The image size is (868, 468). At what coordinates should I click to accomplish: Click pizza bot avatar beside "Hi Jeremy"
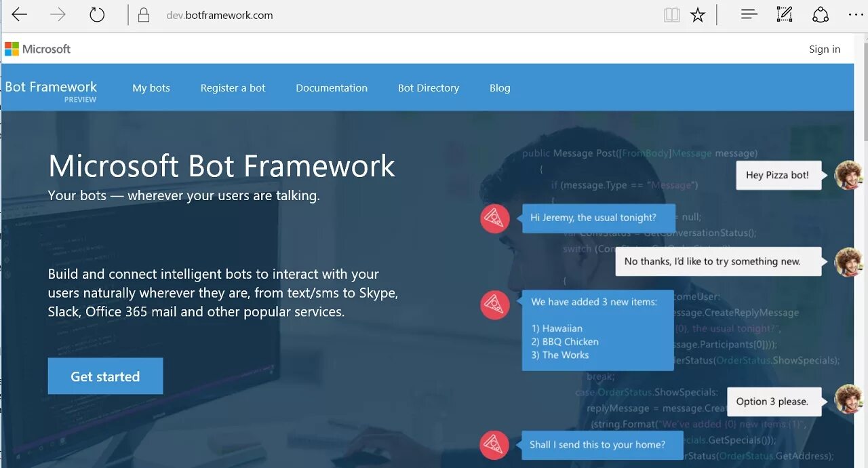[x=494, y=218]
